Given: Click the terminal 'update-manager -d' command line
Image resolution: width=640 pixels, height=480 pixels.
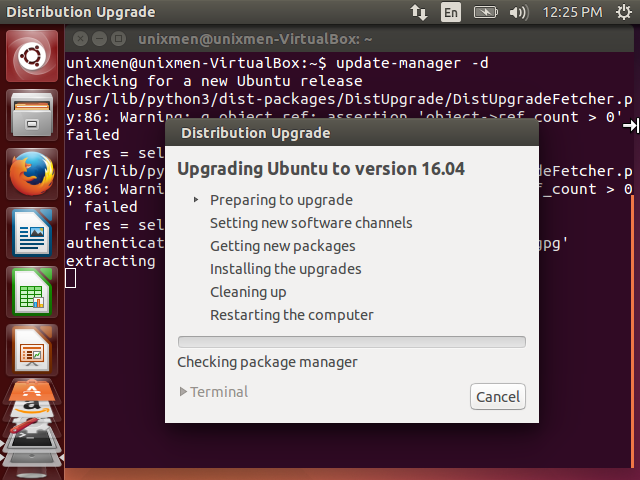Looking at the screenshot, I should [278, 63].
